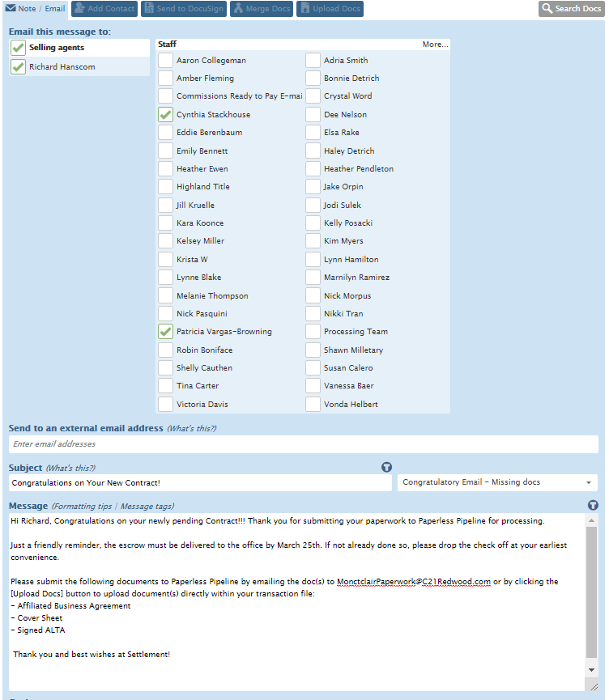Check the Krista W checkbox

pos(165,260)
